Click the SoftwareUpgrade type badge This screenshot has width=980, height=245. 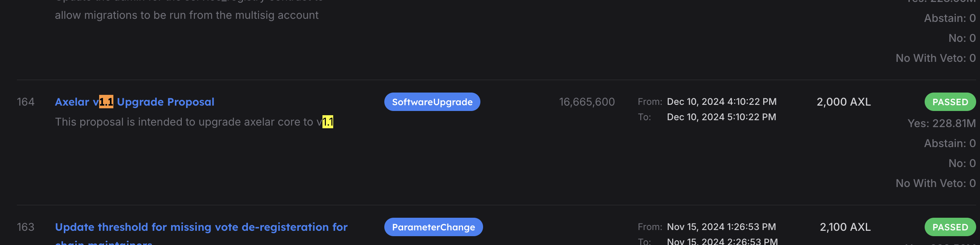pos(432,102)
